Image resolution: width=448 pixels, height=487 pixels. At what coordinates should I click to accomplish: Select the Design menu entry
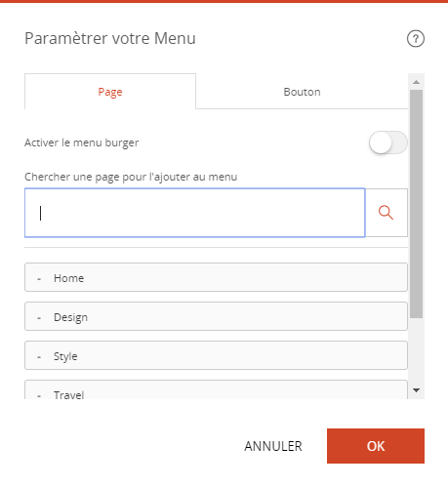216,316
